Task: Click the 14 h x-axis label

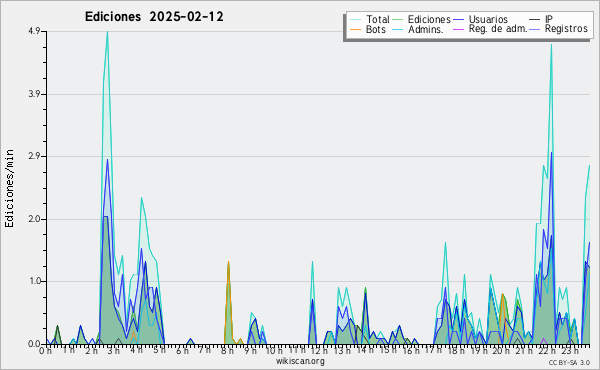Action: [364, 350]
